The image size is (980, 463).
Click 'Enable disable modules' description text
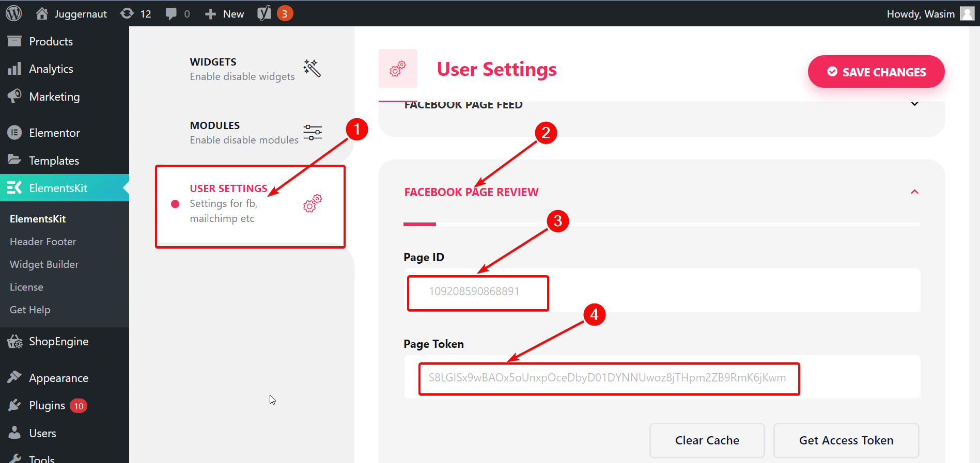[244, 140]
